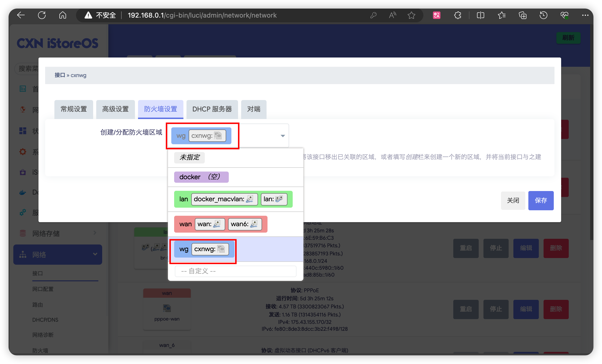The height and width of the screenshot is (364, 602).
Task: Click the 编辑 button in wan row
Action: coord(526,309)
